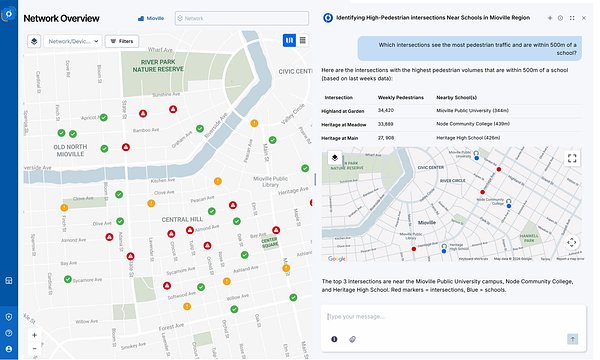
Task: Select green marker on Sycamore Ave left
Action: pos(68,279)
